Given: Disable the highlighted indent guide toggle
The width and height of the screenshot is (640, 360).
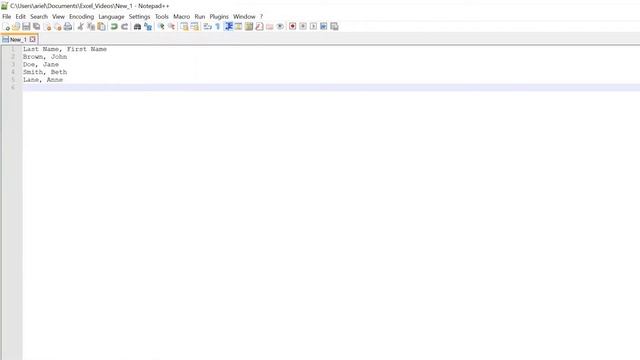Looking at the screenshot, I should click(x=228, y=27).
